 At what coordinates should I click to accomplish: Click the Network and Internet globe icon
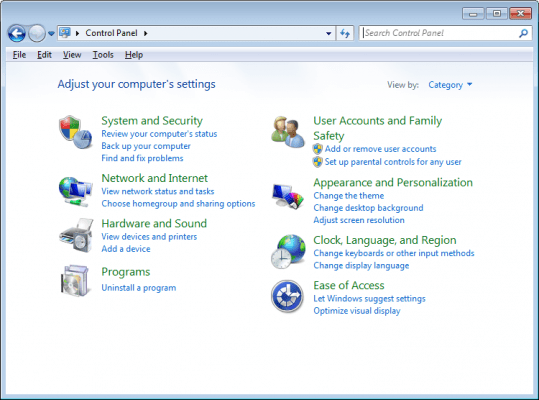(75, 191)
